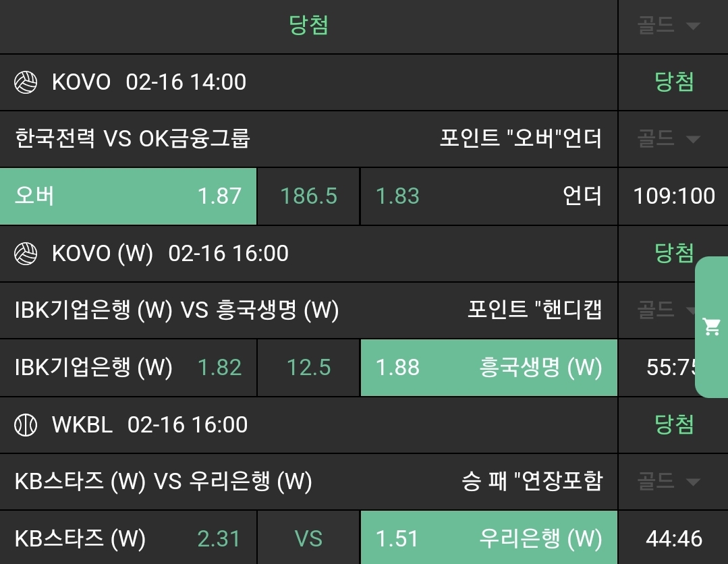Choose 우리은행 (W) at 1.51 odds

[488, 539]
